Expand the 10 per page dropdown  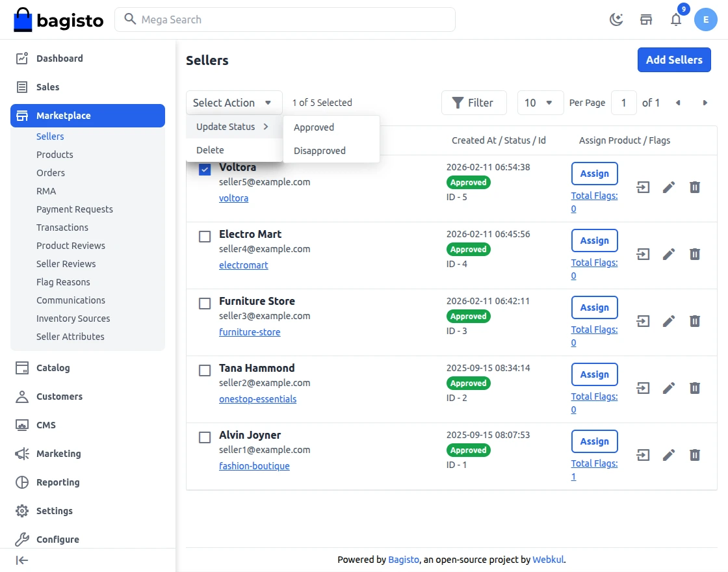click(540, 103)
